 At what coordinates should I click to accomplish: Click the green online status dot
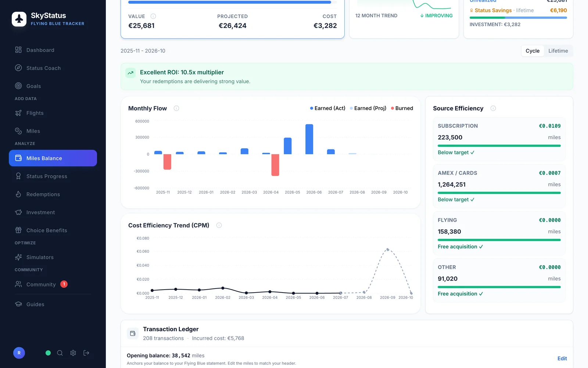(x=48, y=353)
